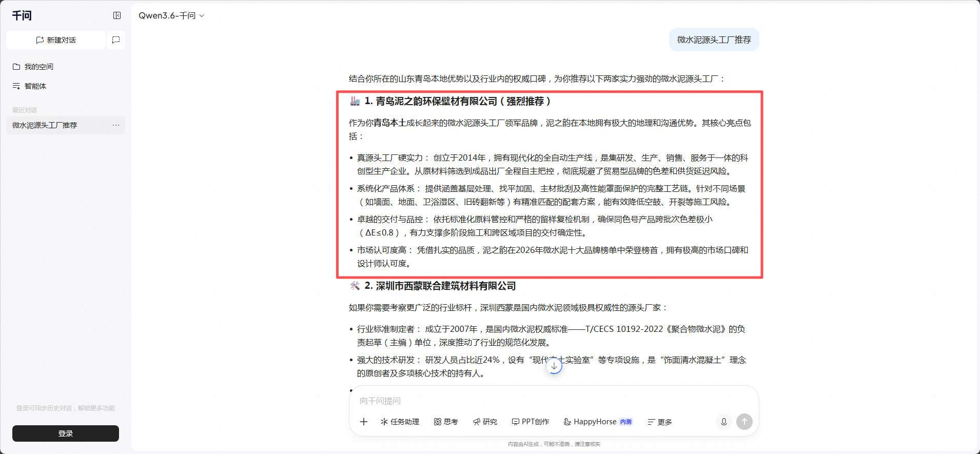Click the plus attachment icon
Image resolution: width=980 pixels, height=454 pixels.
tap(364, 422)
